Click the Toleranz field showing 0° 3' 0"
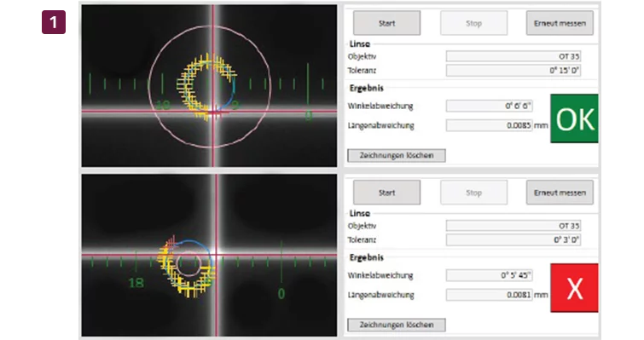 tap(513, 240)
